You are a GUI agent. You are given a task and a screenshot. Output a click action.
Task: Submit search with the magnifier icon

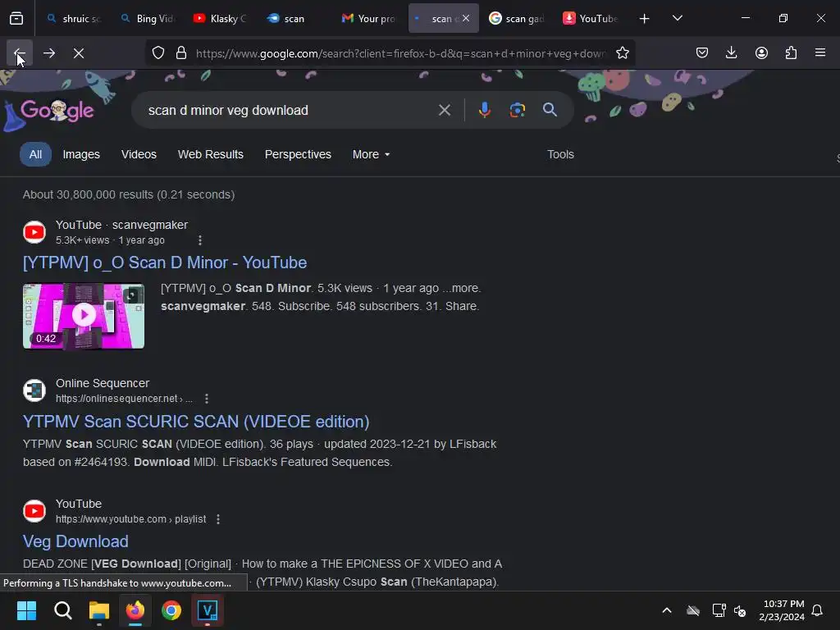click(x=550, y=111)
